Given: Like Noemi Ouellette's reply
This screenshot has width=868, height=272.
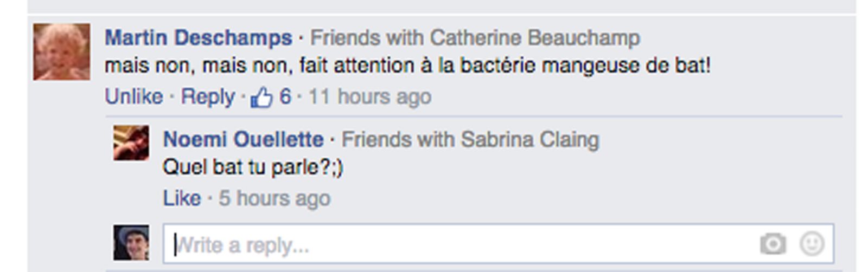Looking at the screenshot, I should pyautogui.click(x=181, y=198).
